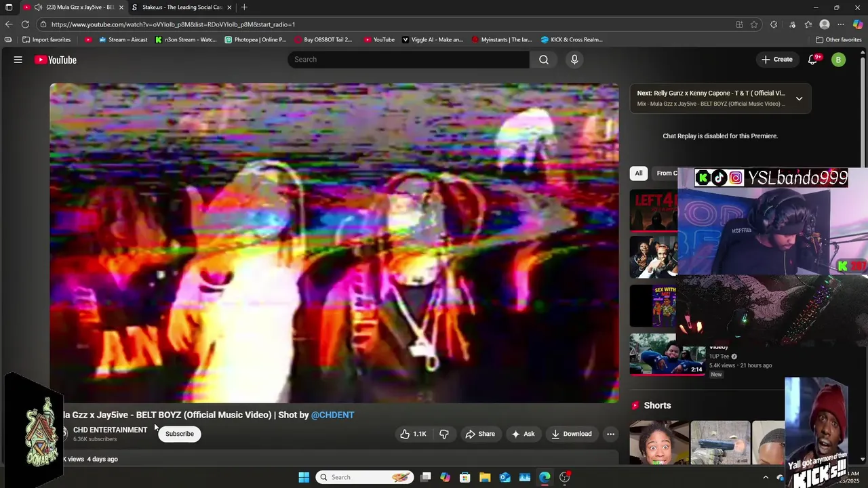This screenshot has width=868, height=488.
Task: Click the 1UP Tee channel name
Action: pyautogui.click(x=719, y=357)
